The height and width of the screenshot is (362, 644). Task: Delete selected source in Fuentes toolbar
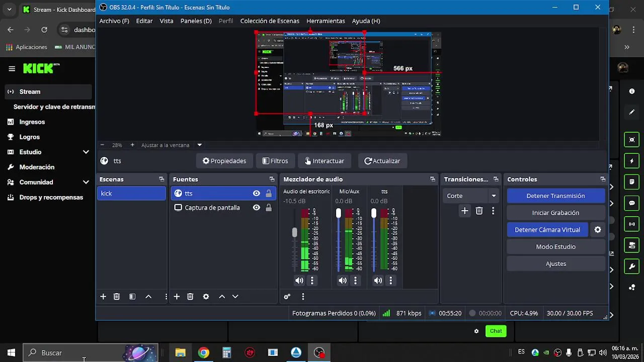(x=190, y=297)
